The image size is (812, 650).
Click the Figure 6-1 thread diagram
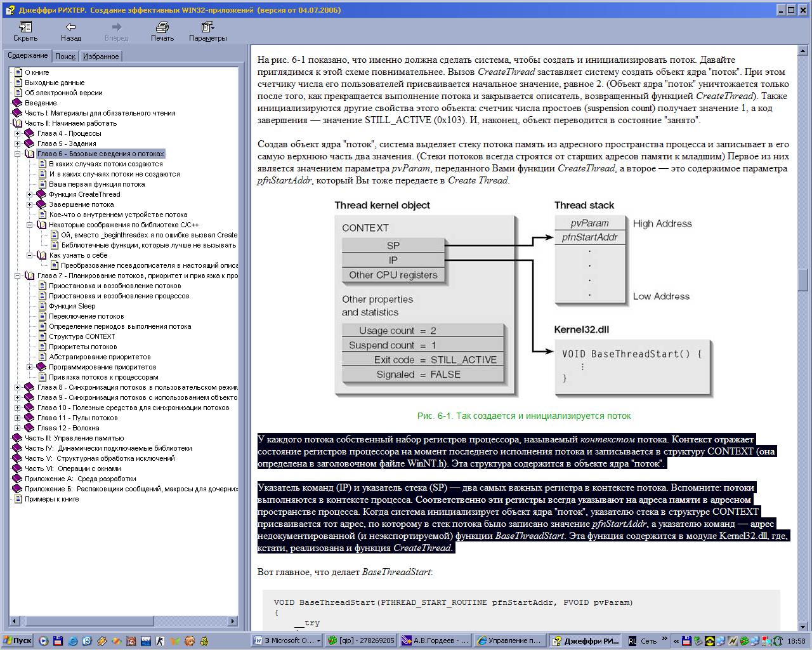(524, 300)
